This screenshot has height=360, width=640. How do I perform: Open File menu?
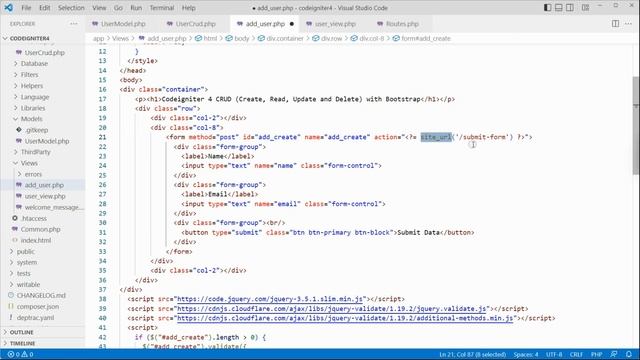tap(26, 8)
